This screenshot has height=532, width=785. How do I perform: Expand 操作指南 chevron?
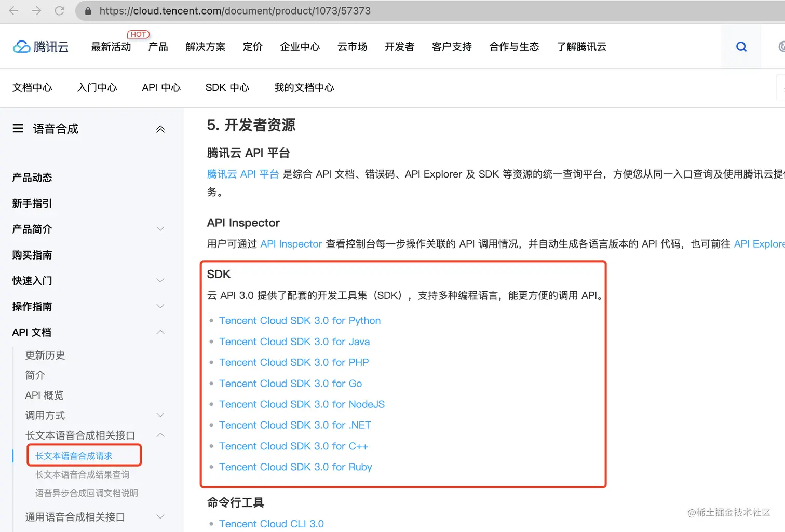click(x=160, y=306)
